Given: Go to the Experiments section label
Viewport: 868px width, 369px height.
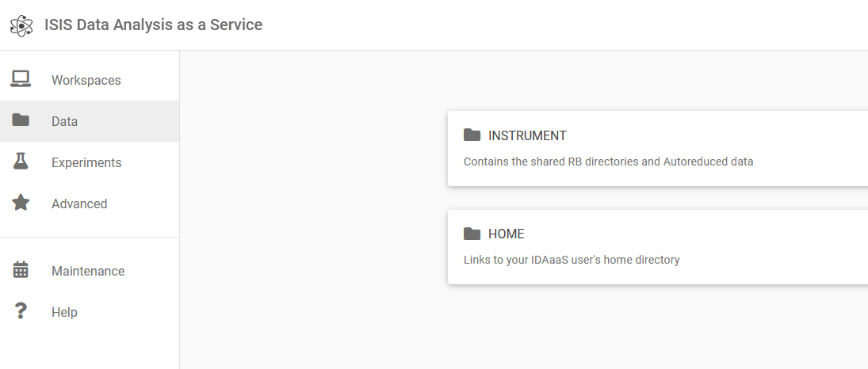Looking at the screenshot, I should pyautogui.click(x=86, y=162).
